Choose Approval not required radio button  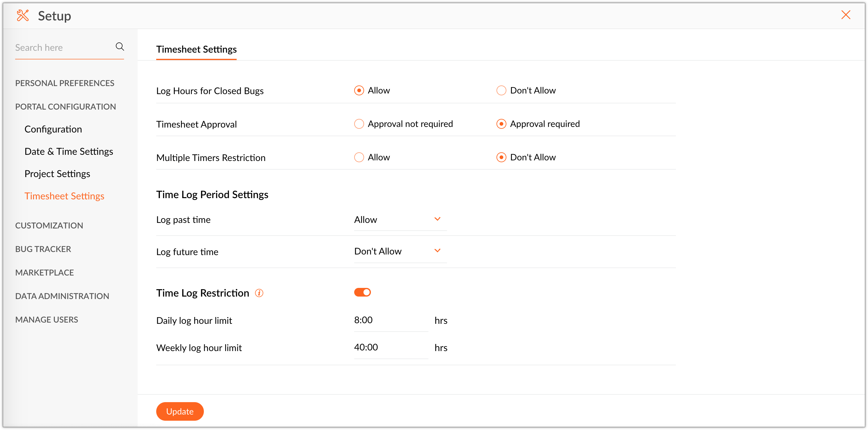click(x=359, y=124)
